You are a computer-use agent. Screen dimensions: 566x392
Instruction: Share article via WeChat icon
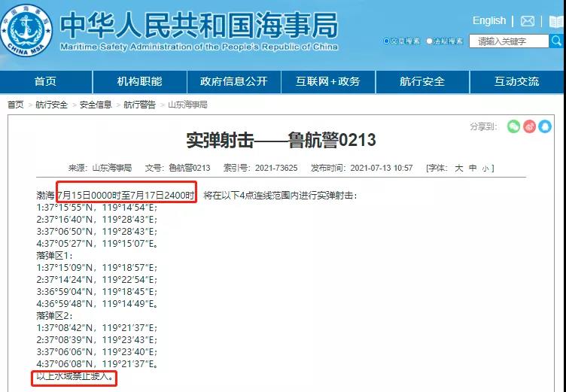click(x=513, y=126)
